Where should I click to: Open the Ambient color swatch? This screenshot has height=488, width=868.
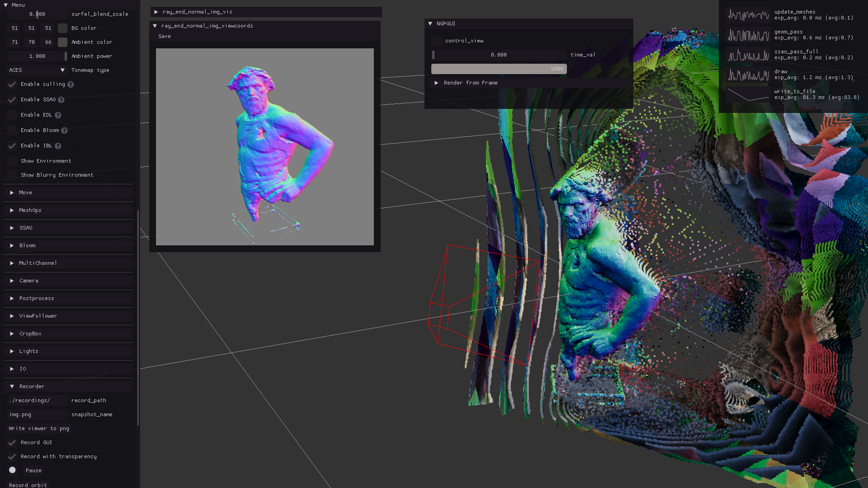tap(63, 42)
